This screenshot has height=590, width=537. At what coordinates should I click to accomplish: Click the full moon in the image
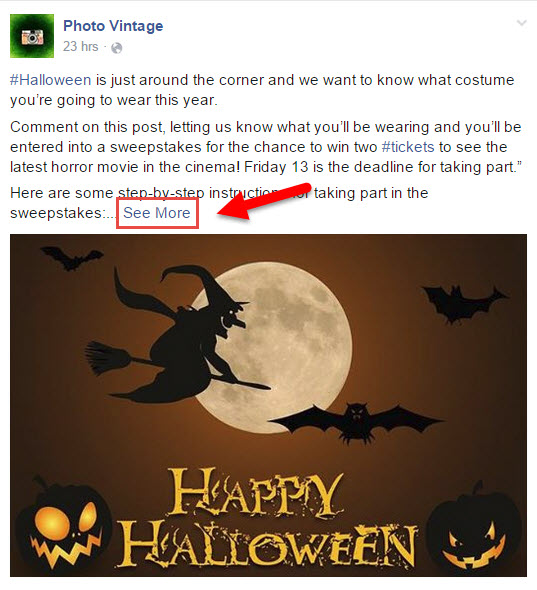click(x=275, y=348)
